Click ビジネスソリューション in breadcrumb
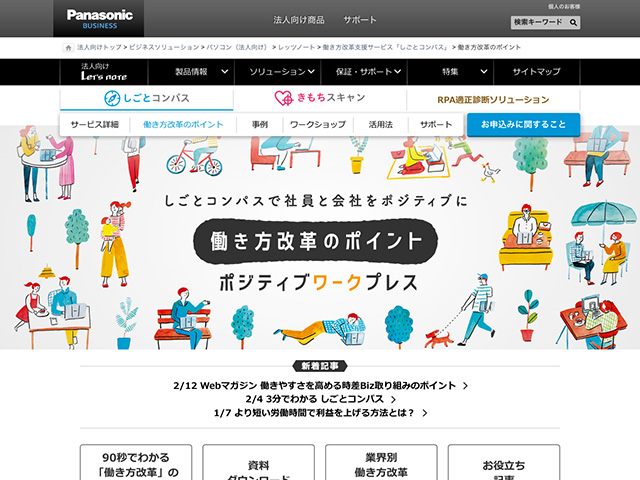 point(164,47)
